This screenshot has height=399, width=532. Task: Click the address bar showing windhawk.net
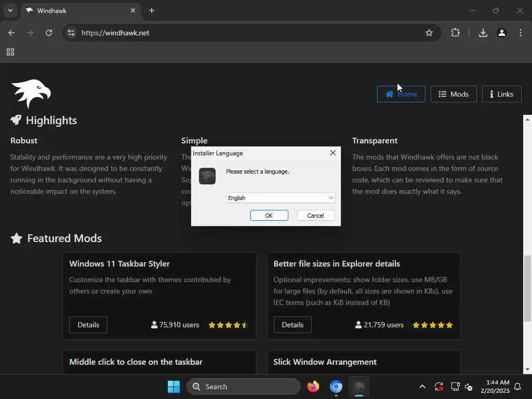[251, 33]
